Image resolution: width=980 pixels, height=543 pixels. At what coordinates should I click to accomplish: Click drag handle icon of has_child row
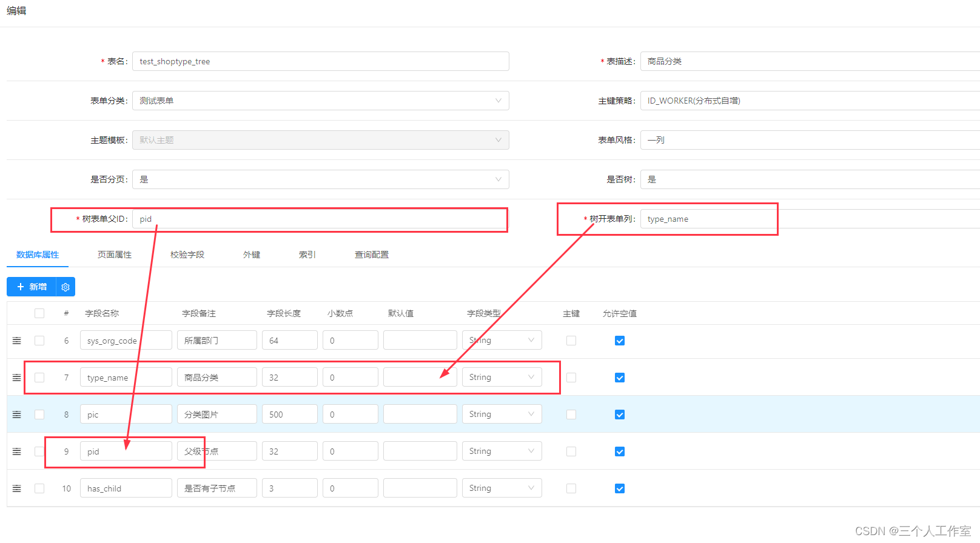[x=17, y=488]
